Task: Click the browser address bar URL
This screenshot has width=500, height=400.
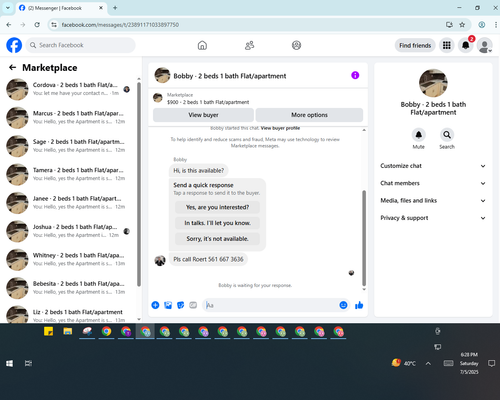Action: coord(120,25)
